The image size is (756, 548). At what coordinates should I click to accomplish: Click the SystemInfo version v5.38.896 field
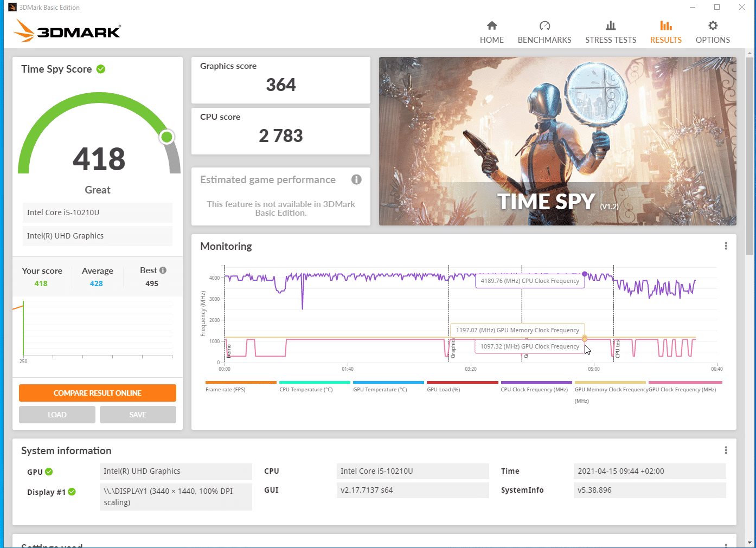[650, 490]
